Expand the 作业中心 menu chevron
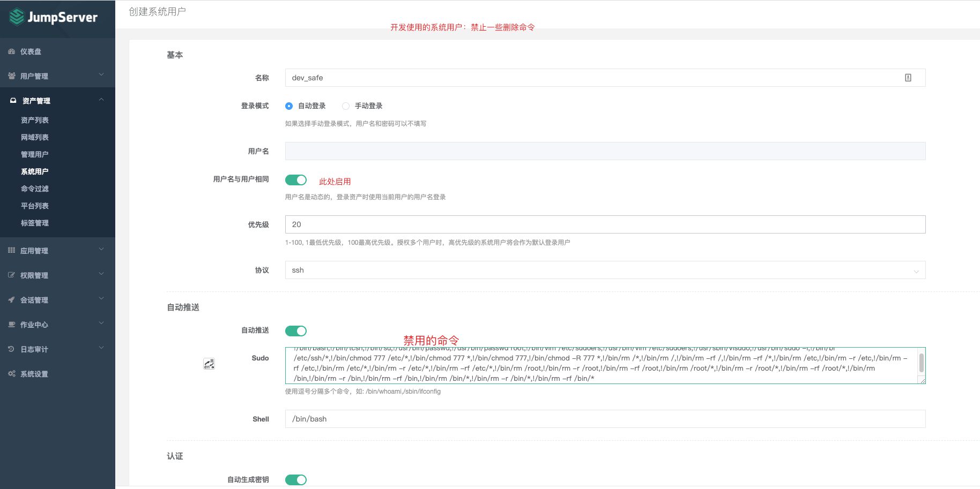 click(x=101, y=324)
